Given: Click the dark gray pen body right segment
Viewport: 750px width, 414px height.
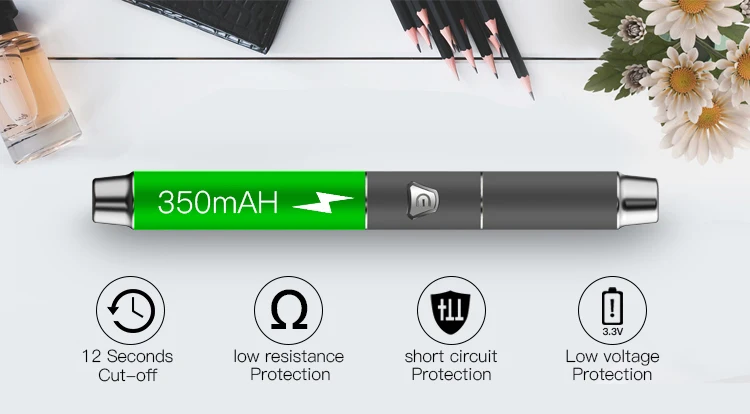Looking at the screenshot, I should pyautogui.click(x=550, y=201).
